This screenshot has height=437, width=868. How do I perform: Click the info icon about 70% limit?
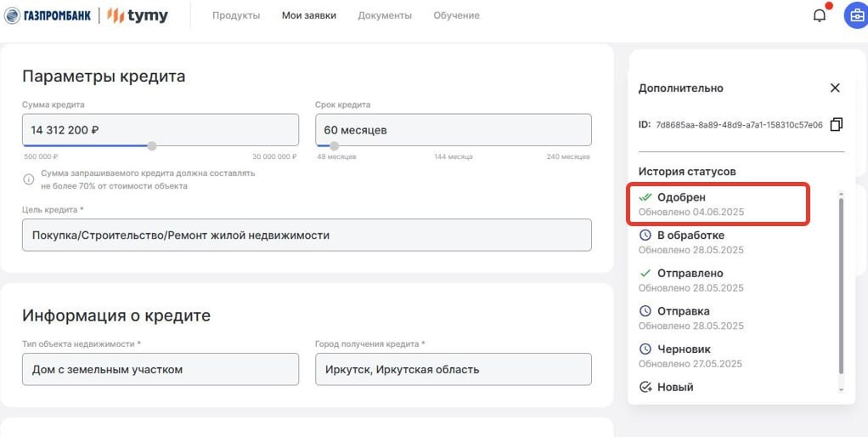pyautogui.click(x=28, y=179)
